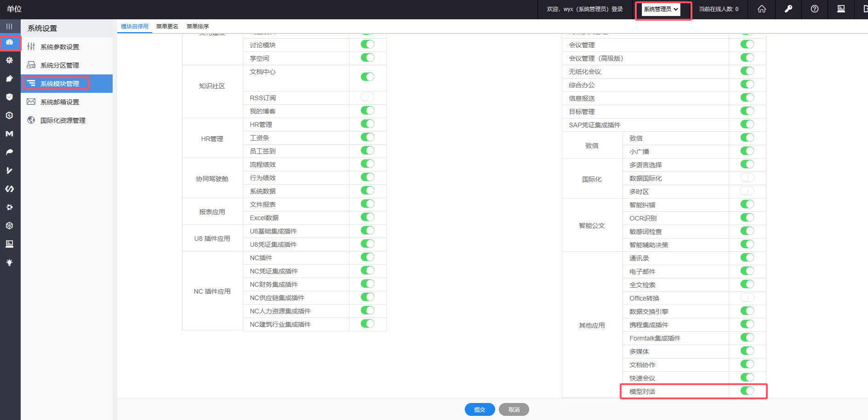The image size is (868, 420).
Task: Turn off the Excel数据 switch
Action: click(367, 217)
